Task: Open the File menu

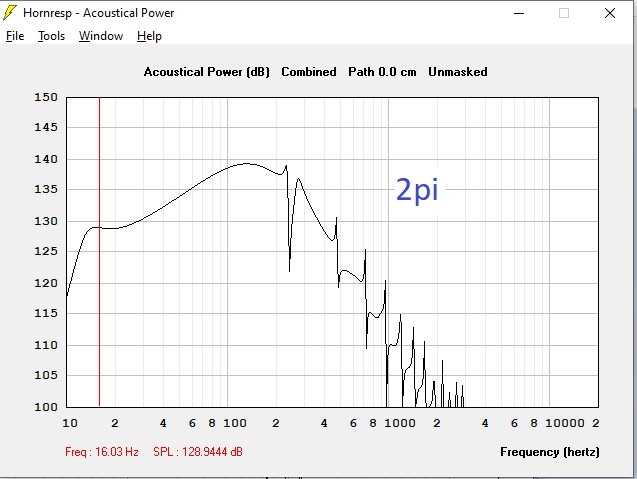Action: [15, 36]
